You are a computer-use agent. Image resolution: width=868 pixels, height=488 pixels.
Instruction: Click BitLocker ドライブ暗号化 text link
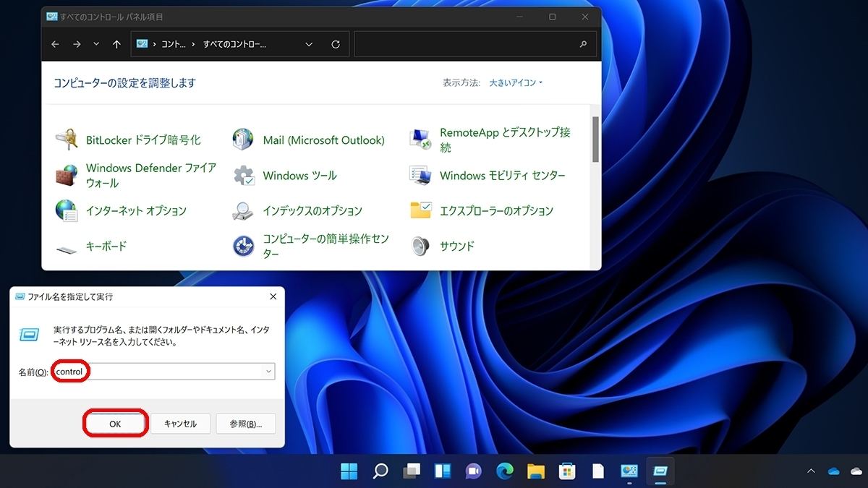[143, 140]
